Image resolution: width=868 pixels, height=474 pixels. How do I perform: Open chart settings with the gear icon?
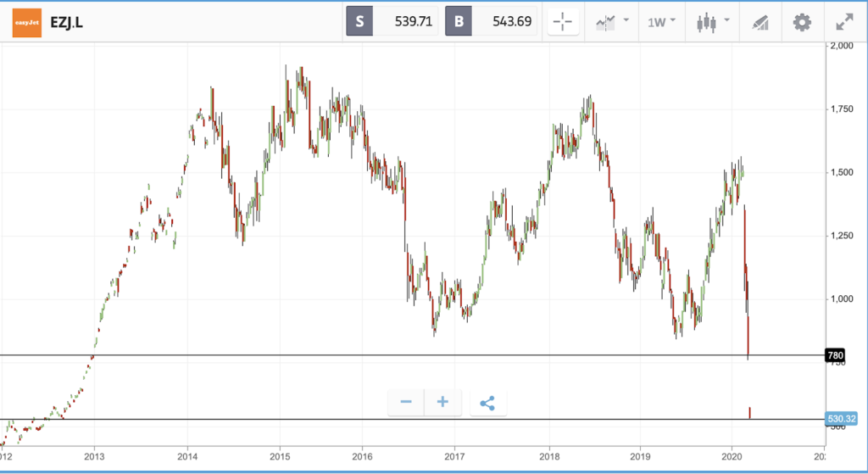point(802,22)
